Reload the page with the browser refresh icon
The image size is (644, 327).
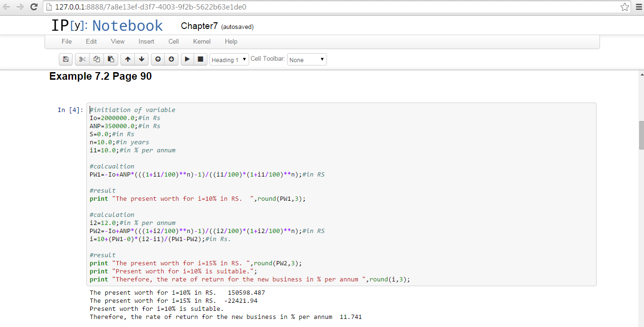tap(34, 7)
